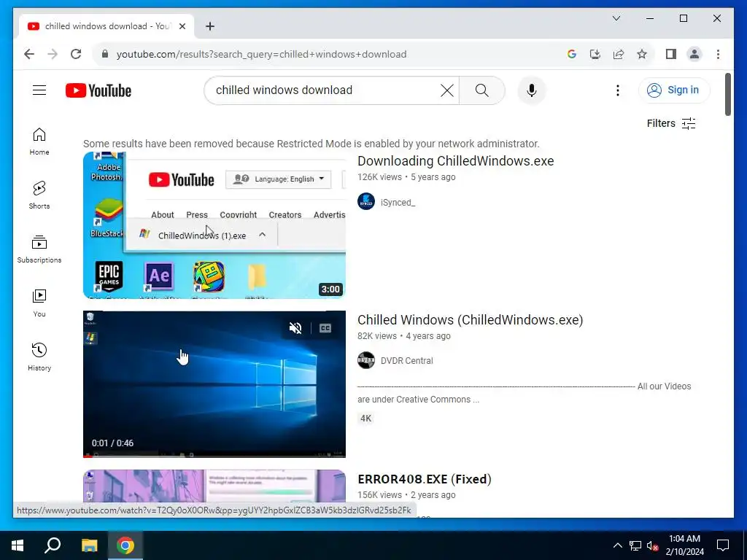Viewport: 747px width, 560px height.
Task: Open the Filters options
Action: pos(671,123)
